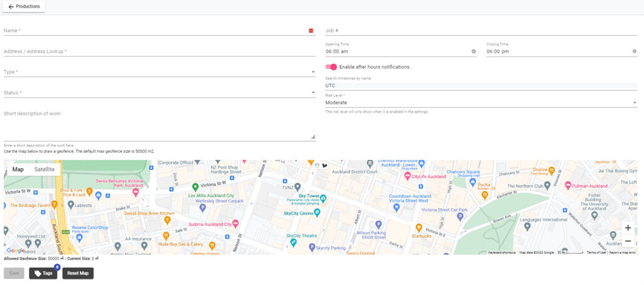Click the Victoria Street Car Park marker

tap(460, 217)
